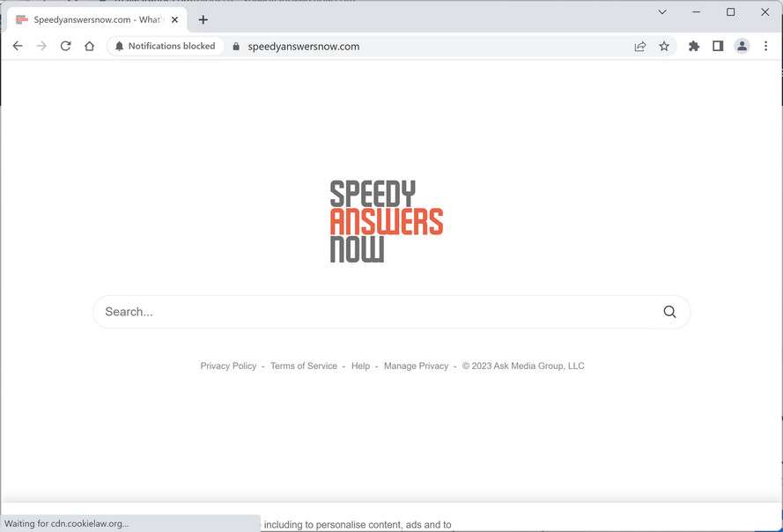Open the browser extensions puzzle icon

coord(693,45)
